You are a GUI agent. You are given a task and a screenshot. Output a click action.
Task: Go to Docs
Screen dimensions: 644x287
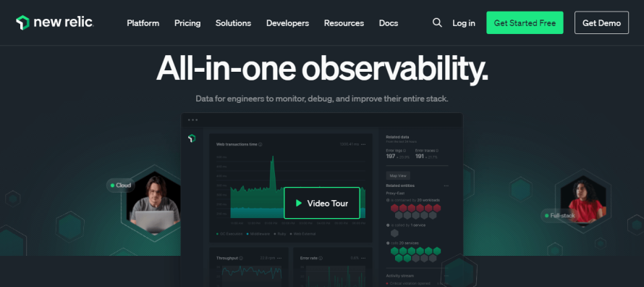pos(388,23)
